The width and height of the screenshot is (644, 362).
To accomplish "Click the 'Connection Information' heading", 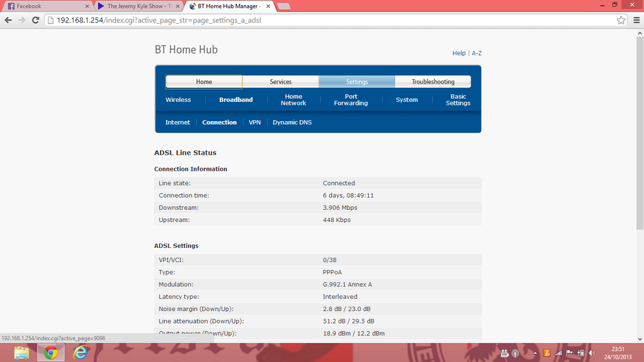I will (191, 169).
